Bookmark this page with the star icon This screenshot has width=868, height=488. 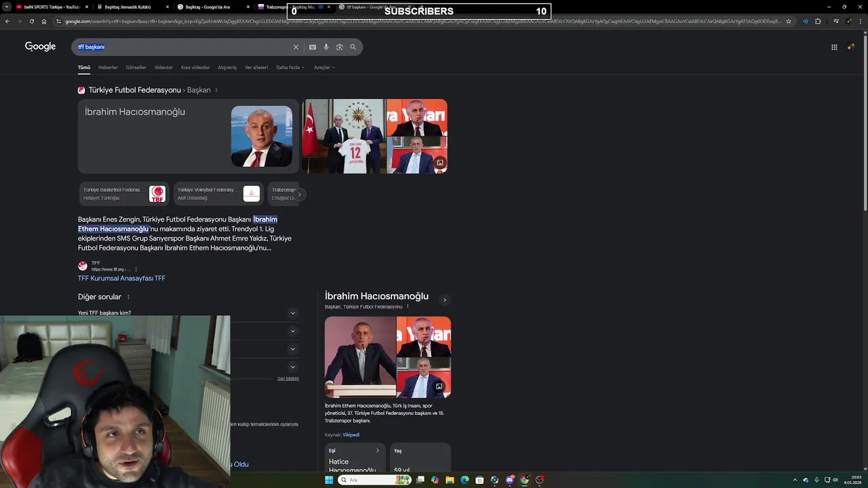(789, 21)
